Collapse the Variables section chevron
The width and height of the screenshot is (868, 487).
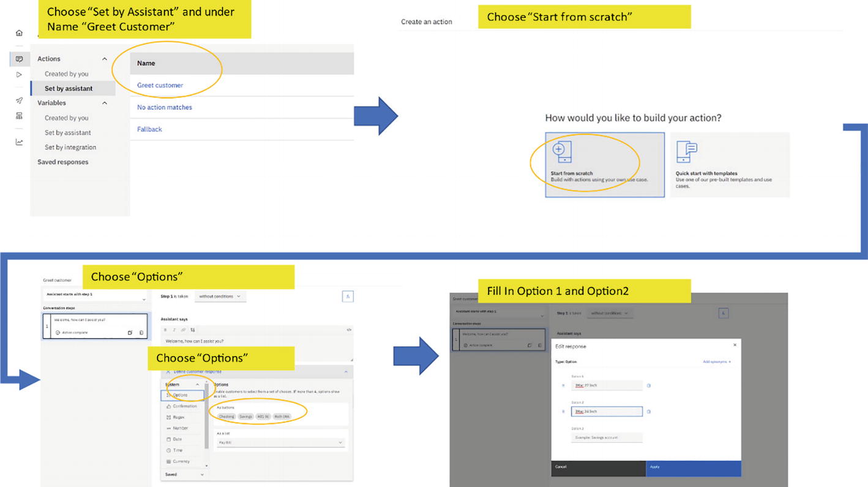[104, 103]
